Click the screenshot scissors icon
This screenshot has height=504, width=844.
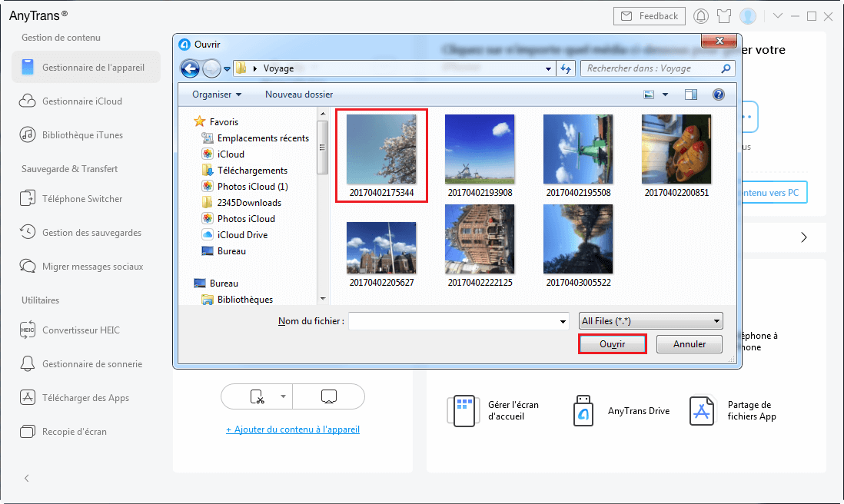258,397
